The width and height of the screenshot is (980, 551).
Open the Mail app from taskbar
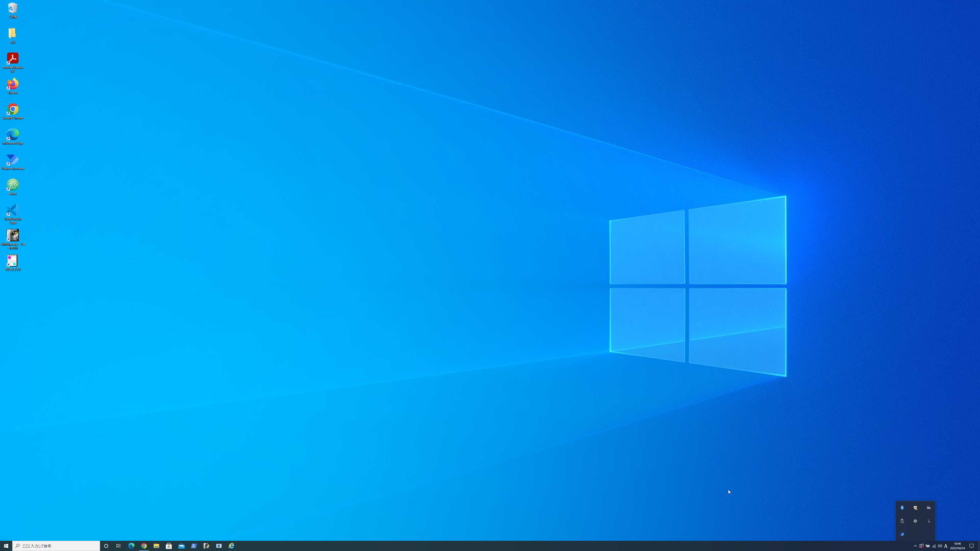click(x=181, y=546)
